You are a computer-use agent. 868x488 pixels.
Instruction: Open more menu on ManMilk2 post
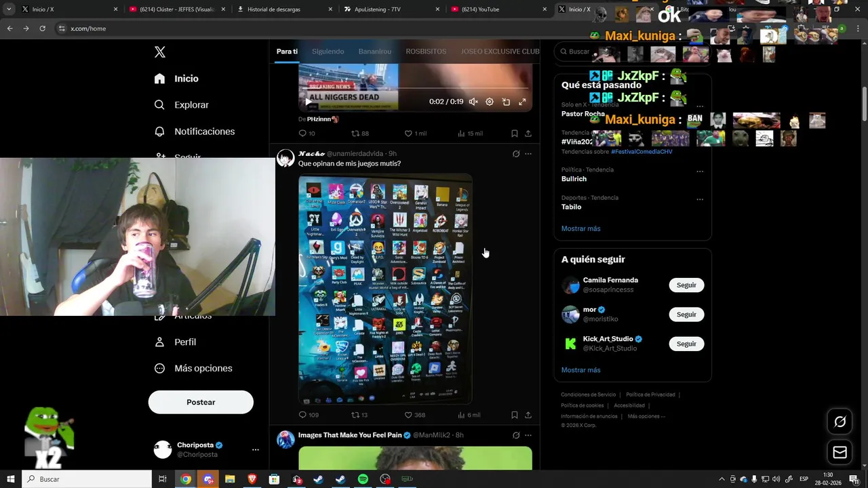click(528, 435)
